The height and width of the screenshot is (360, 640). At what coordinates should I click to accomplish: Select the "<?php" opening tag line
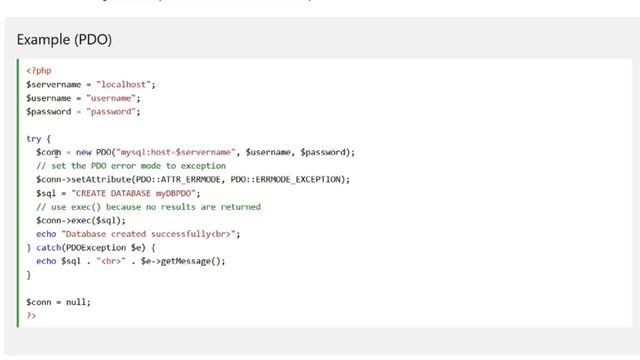point(39,71)
